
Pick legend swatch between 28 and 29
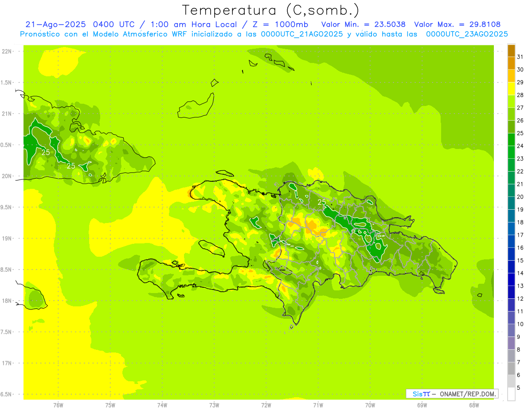[x=511, y=88]
